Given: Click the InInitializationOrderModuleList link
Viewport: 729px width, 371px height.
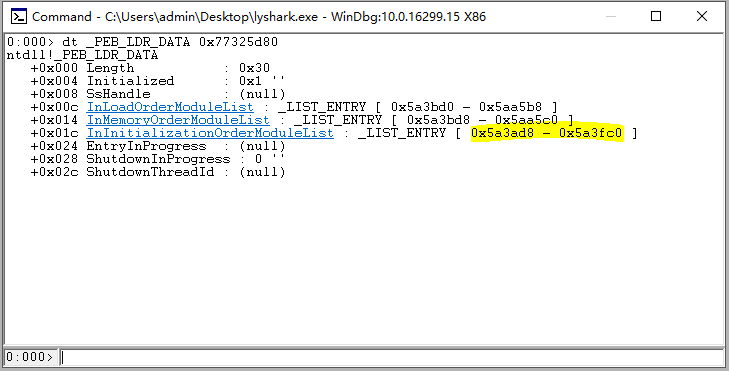Looking at the screenshot, I should [x=210, y=133].
